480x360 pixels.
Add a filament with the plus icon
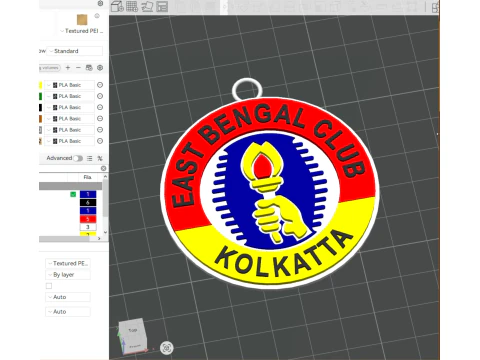[68, 68]
